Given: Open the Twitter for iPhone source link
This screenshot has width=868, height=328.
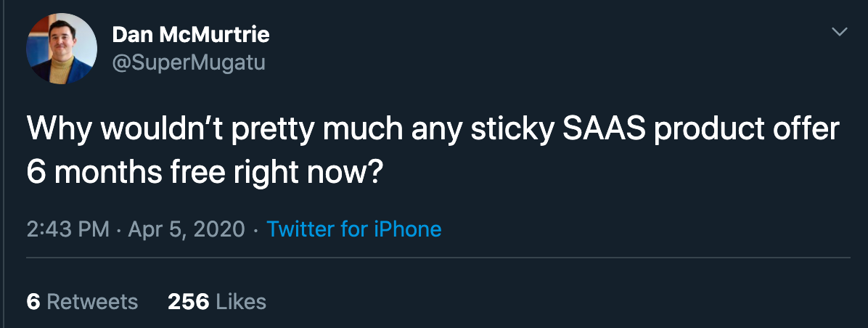Looking at the screenshot, I should [354, 229].
